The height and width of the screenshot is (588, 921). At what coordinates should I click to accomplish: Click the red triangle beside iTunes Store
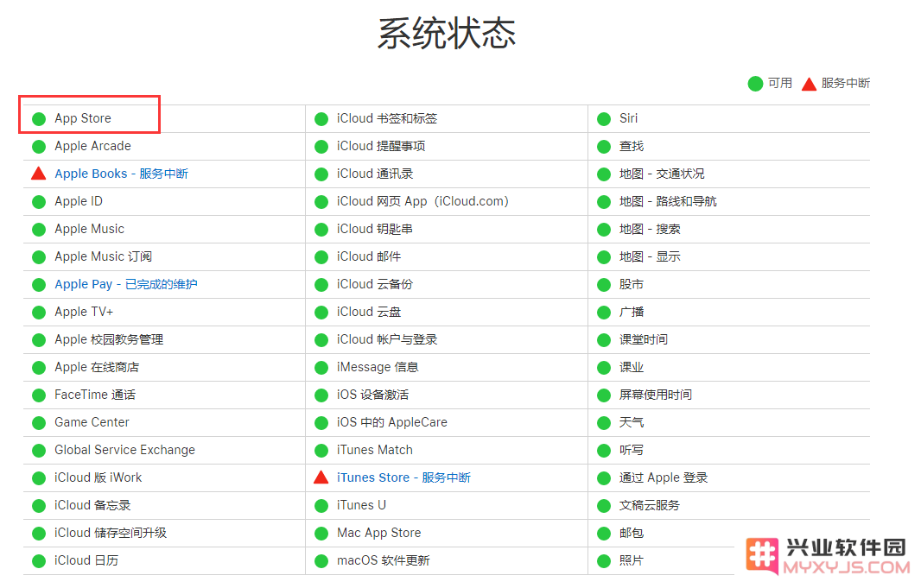(x=321, y=477)
